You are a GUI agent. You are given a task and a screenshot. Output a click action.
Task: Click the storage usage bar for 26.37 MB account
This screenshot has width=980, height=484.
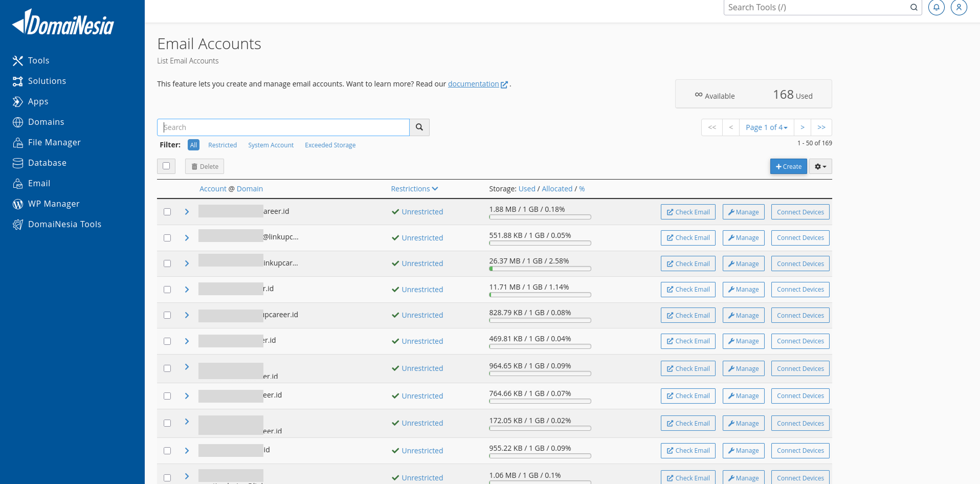(x=540, y=269)
